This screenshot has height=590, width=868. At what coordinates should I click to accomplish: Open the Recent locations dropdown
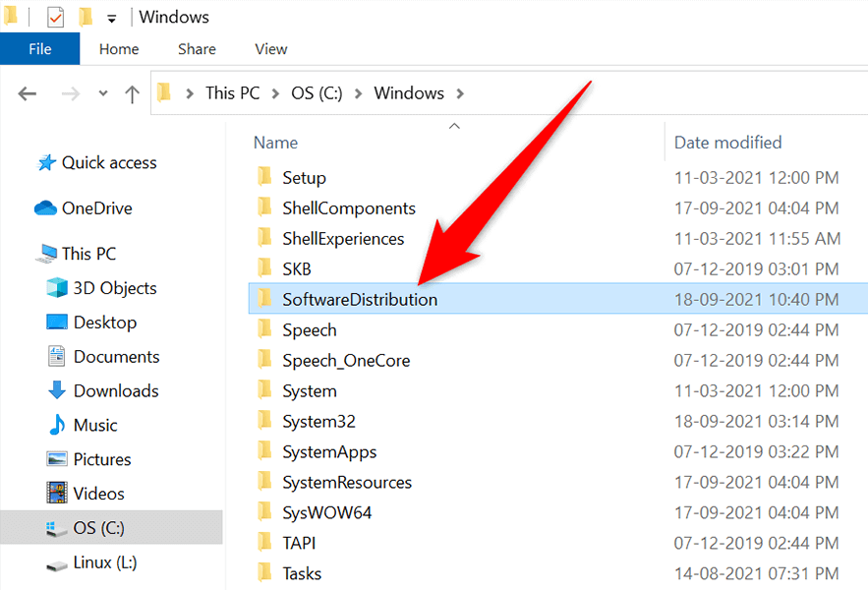click(103, 93)
